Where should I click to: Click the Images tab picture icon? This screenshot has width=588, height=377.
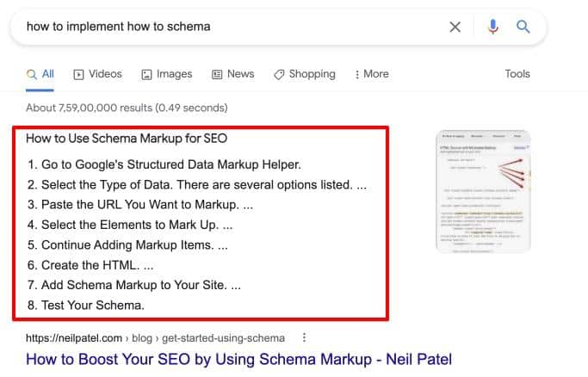click(146, 74)
